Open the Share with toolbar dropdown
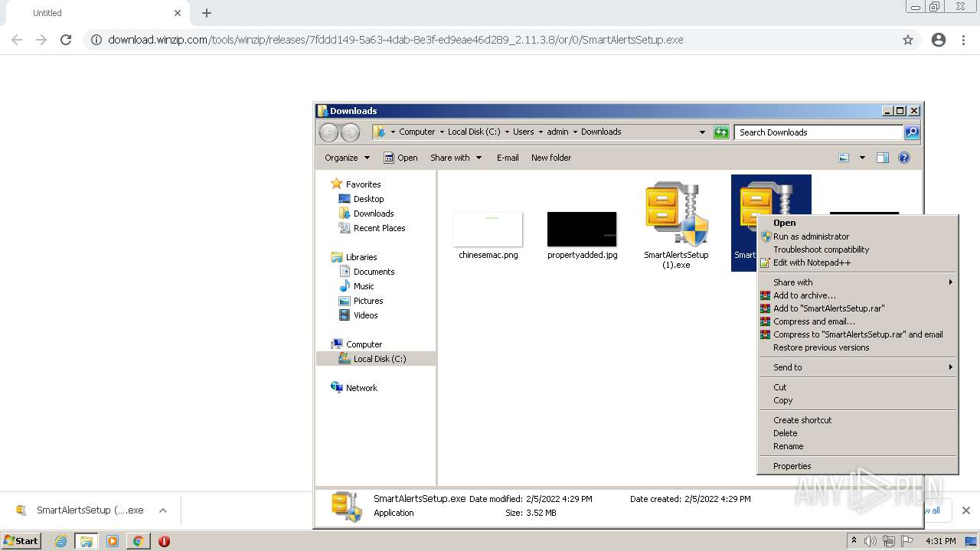This screenshot has height=551, width=980. click(x=456, y=158)
